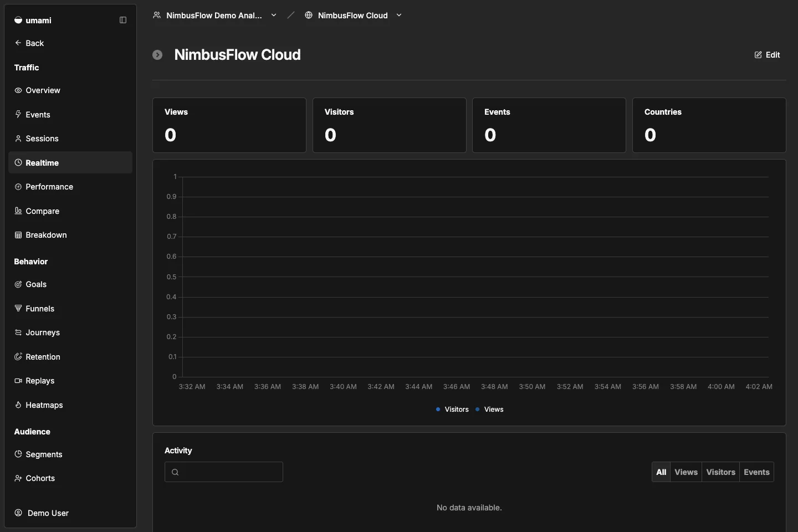Click the Retention icon

coord(18,356)
